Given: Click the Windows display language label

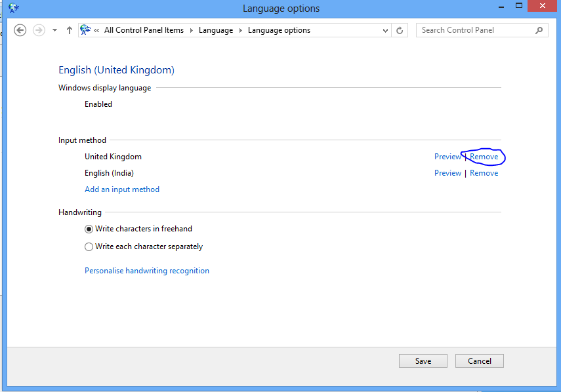Looking at the screenshot, I should click(x=104, y=88).
